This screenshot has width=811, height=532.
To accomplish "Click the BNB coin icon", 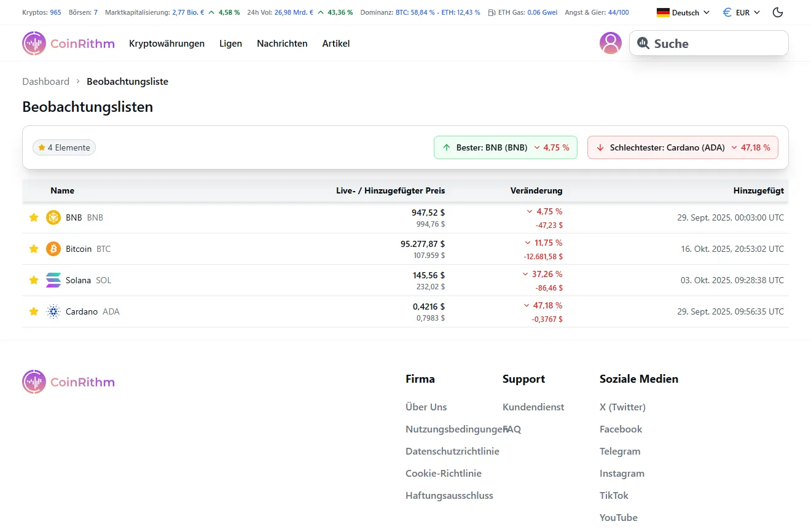I will (53, 217).
